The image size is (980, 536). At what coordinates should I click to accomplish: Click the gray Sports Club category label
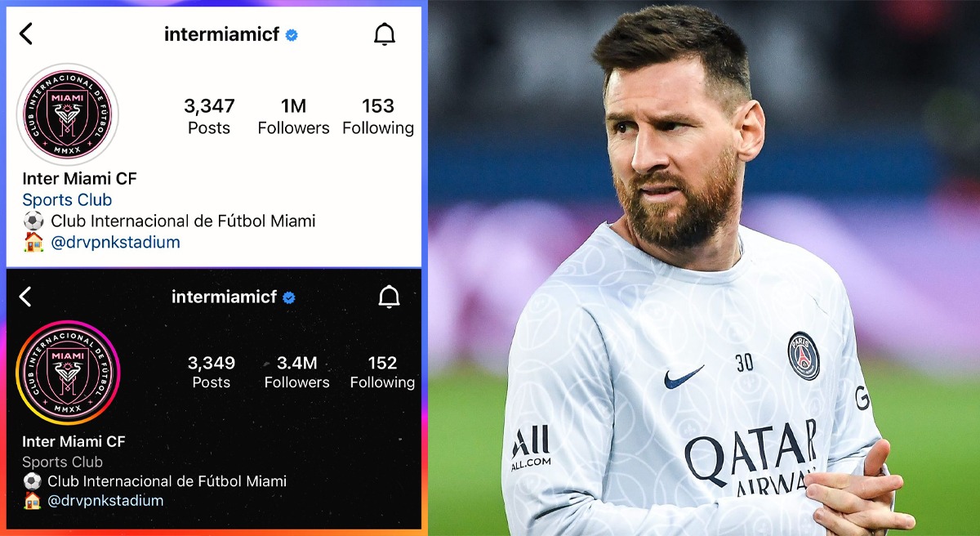[62, 462]
